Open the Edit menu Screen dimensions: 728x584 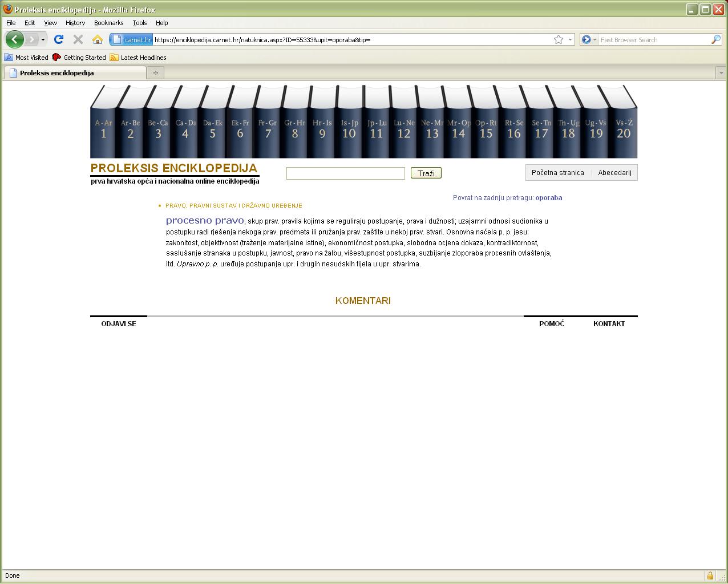click(x=30, y=23)
